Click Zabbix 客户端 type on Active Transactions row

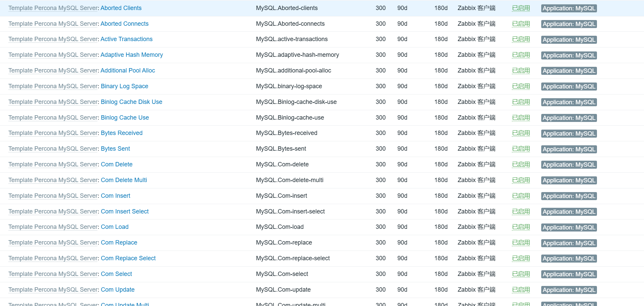click(x=476, y=39)
